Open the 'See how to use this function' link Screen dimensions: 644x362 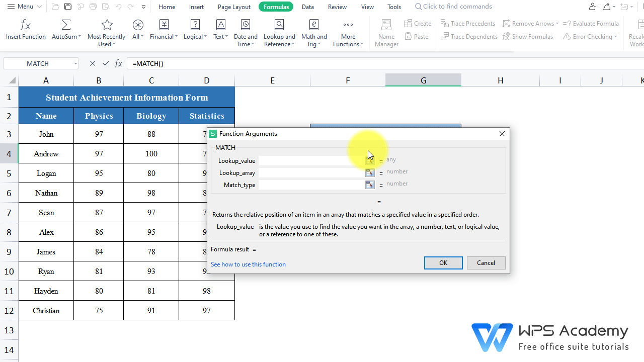[248, 264]
